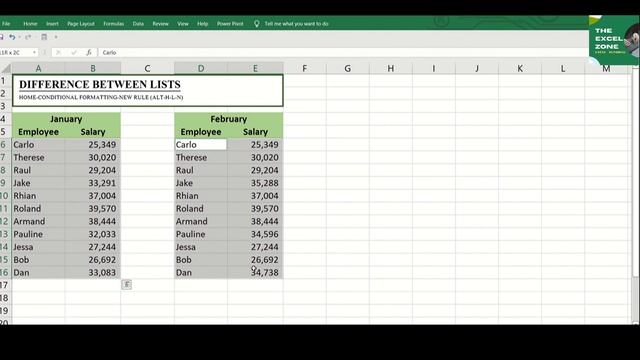The image size is (640, 360).
Task: Click January salary 33,291 for Jake
Action: (93, 183)
